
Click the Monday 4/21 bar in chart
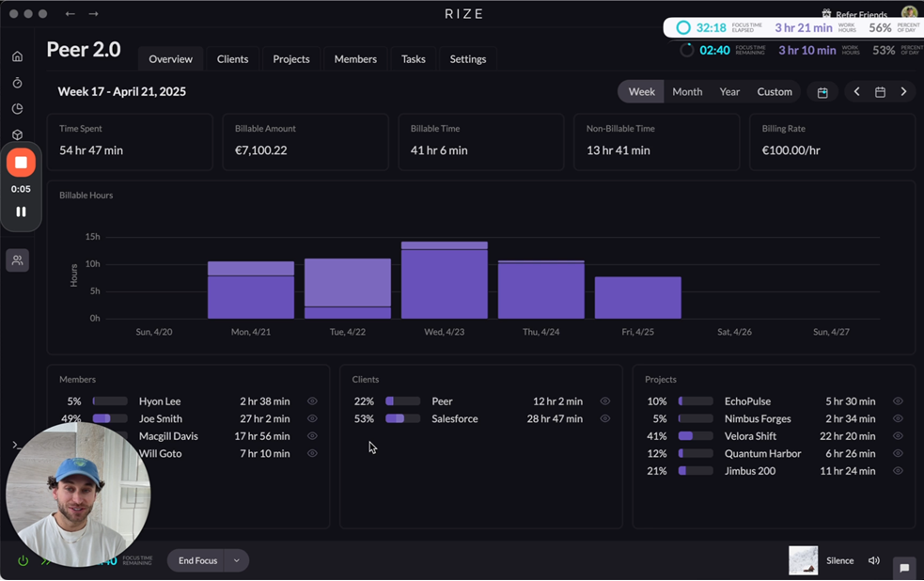(x=251, y=290)
